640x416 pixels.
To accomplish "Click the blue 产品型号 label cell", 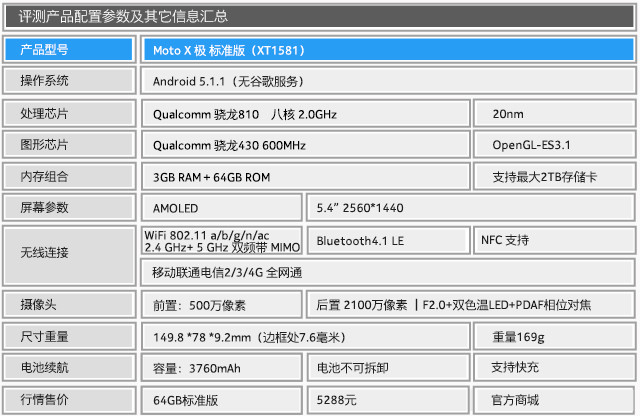I will click(x=69, y=49).
